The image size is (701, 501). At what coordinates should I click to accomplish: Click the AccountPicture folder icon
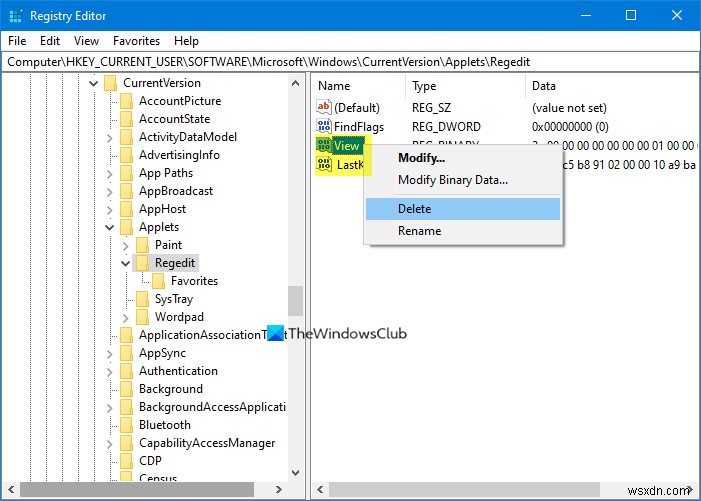click(127, 101)
